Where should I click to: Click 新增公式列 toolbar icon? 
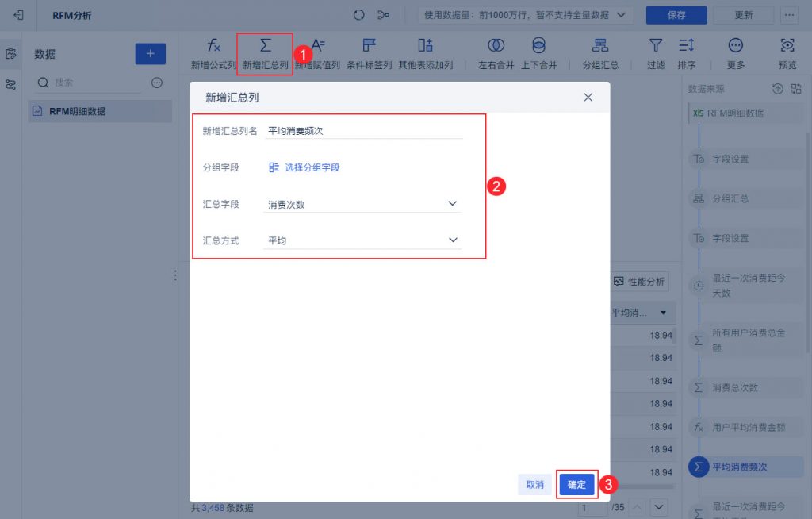pyautogui.click(x=213, y=54)
